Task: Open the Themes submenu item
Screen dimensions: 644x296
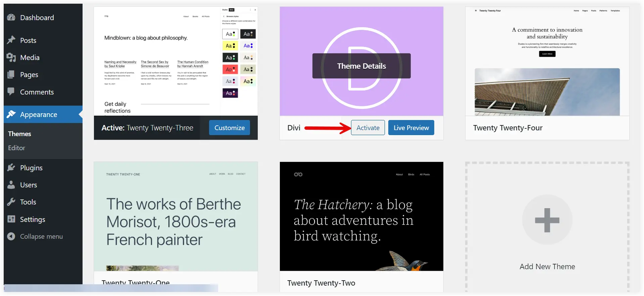Action: coord(19,134)
